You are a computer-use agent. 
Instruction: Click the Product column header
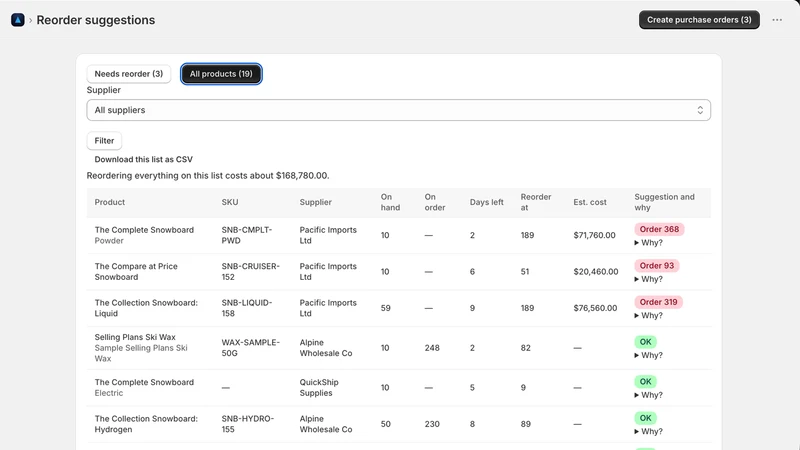click(110, 202)
